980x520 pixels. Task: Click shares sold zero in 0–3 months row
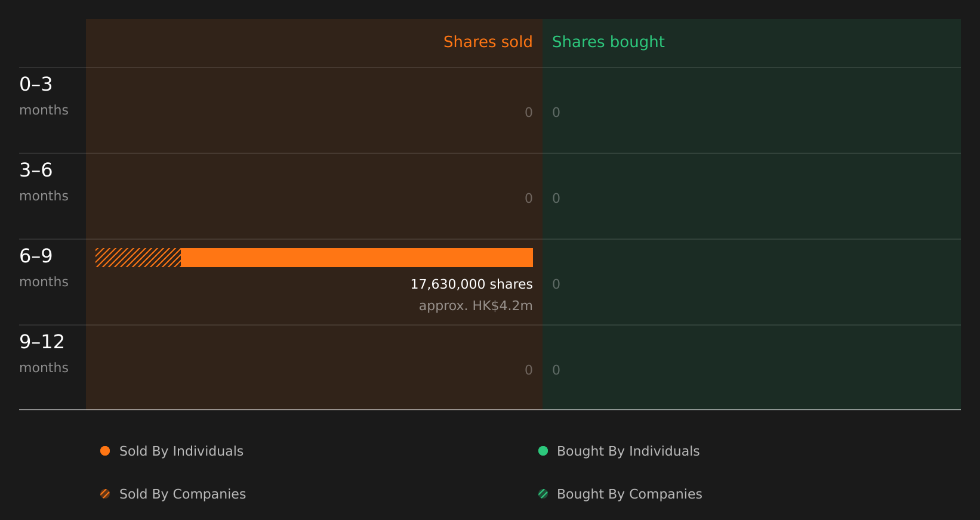coord(529,113)
